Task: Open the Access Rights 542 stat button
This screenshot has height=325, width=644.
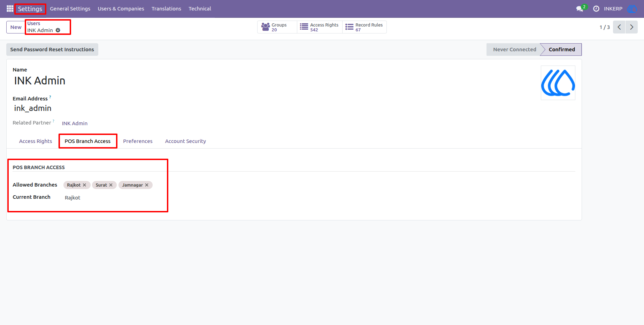Action: 320,27
